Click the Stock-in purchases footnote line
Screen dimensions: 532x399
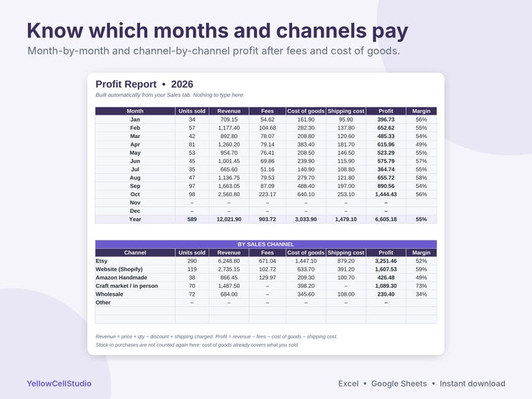[197, 345]
